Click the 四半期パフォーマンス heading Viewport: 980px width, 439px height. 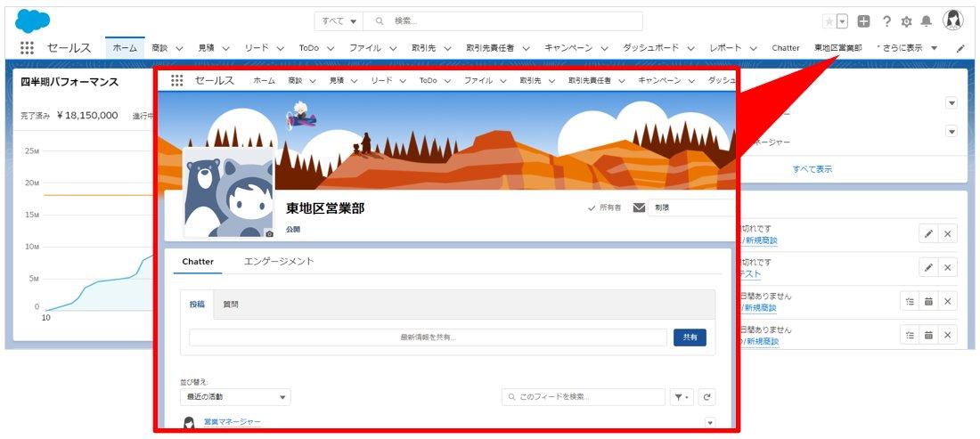(x=69, y=82)
